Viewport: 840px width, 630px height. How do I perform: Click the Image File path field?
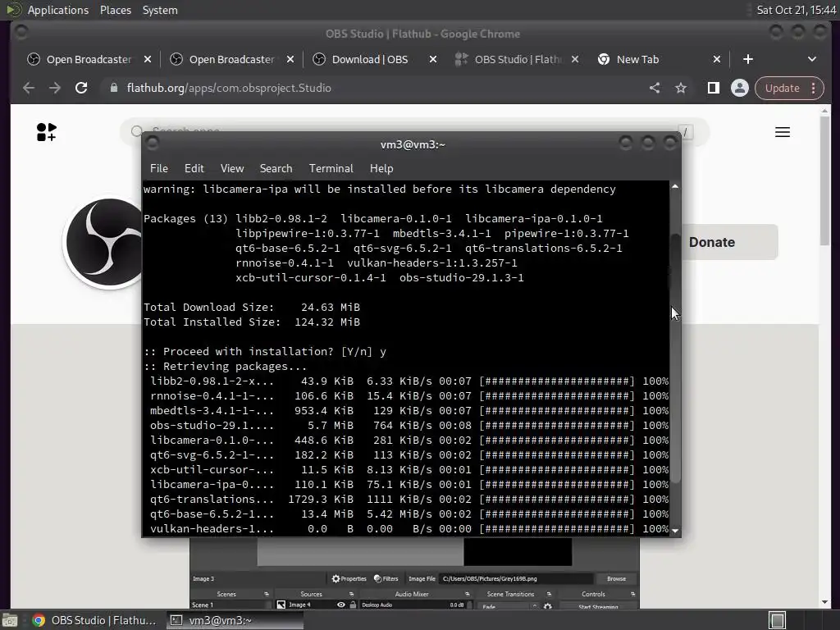pos(516,578)
